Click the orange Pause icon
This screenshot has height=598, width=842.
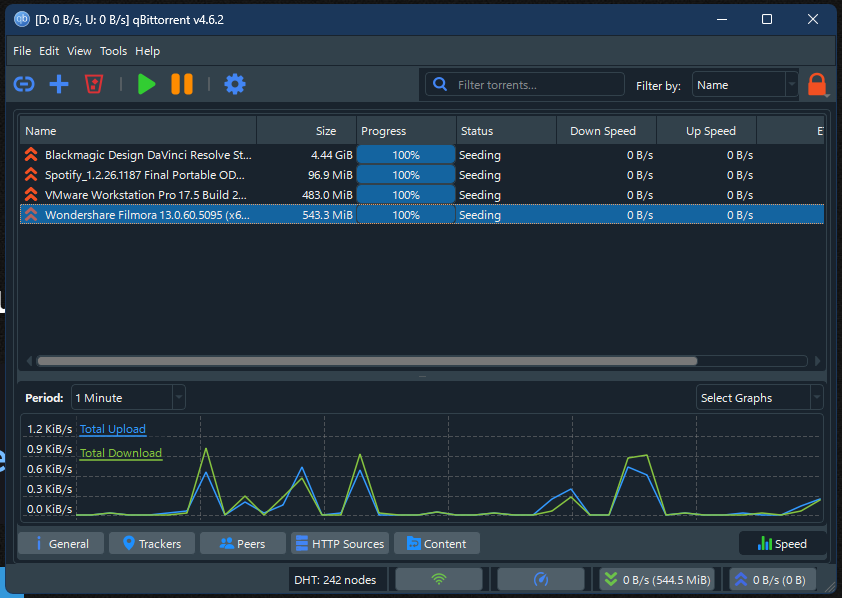[x=182, y=84]
